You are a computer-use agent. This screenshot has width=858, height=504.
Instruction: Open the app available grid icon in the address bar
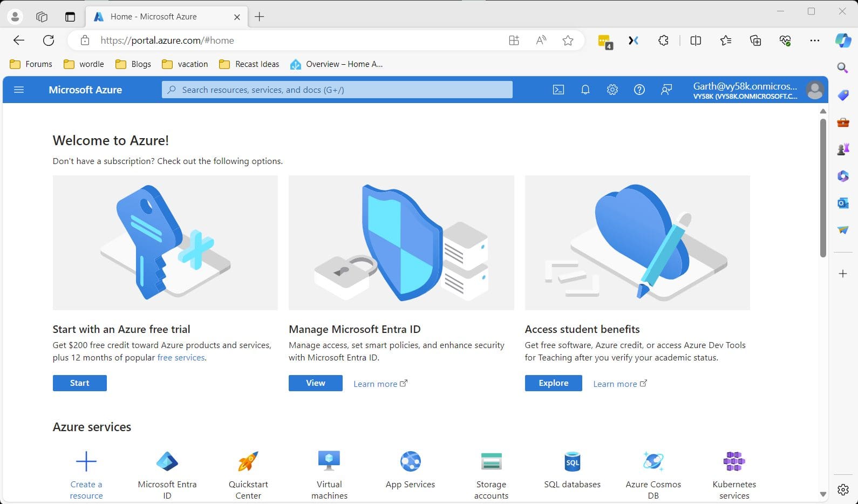[x=514, y=40]
